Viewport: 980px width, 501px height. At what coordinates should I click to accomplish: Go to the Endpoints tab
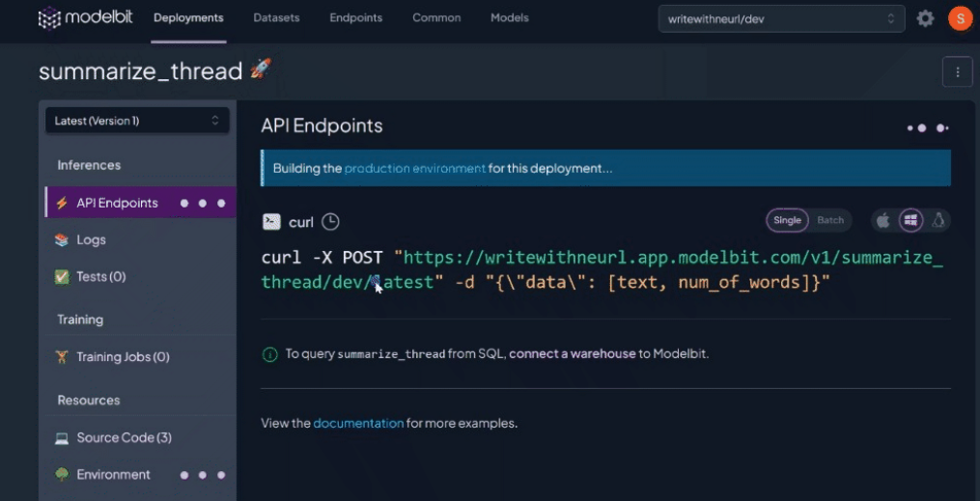(x=356, y=18)
